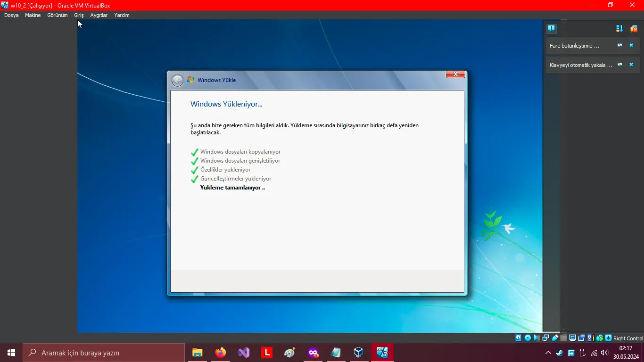The height and width of the screenshot is (362, 644).
Task: Click the mouse integration status icon
Action: 599,338
